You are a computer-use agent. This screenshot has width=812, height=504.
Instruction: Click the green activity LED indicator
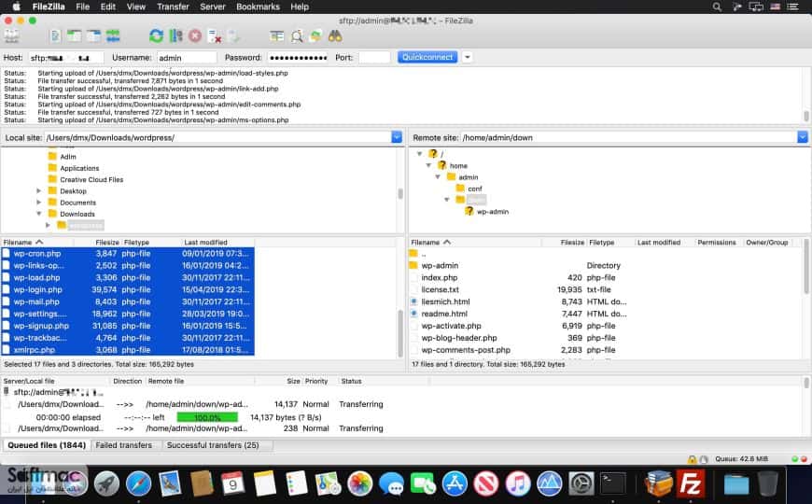(795, 459)
